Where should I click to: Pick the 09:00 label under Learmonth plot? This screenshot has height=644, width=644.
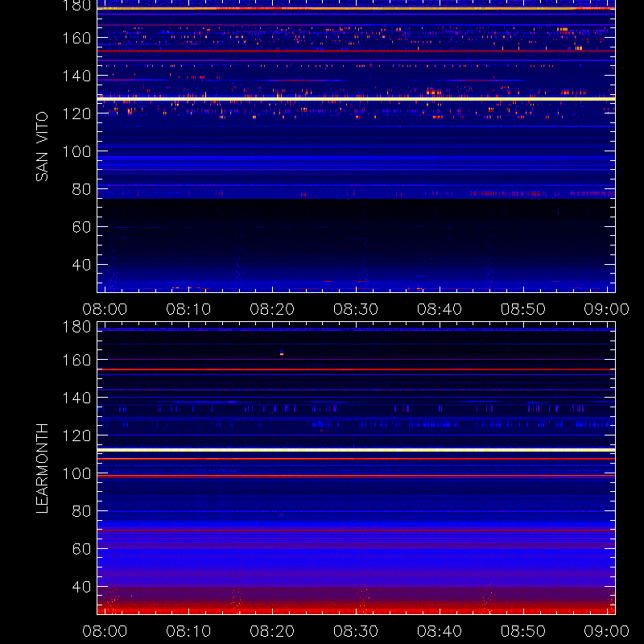pyautogui.click(x=607, y=631)
